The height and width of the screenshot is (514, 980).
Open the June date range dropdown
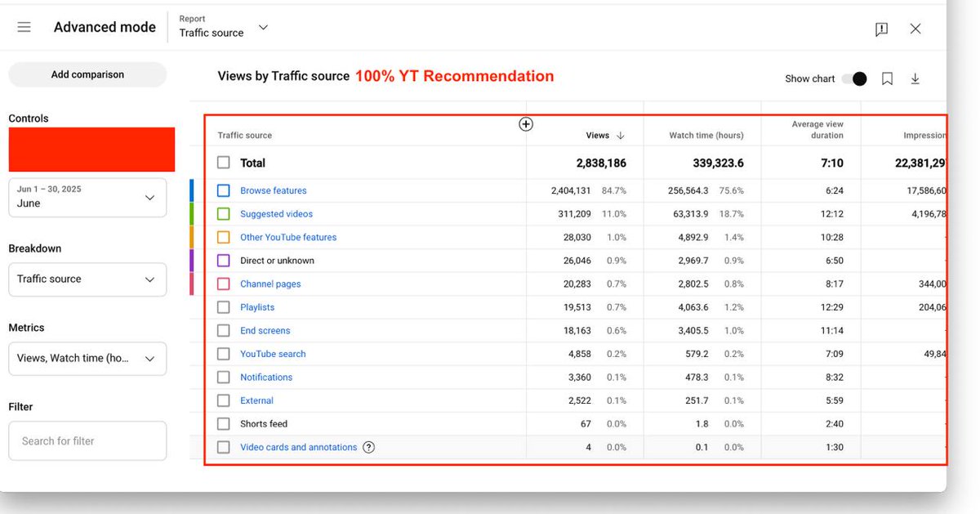click(87, 197)
